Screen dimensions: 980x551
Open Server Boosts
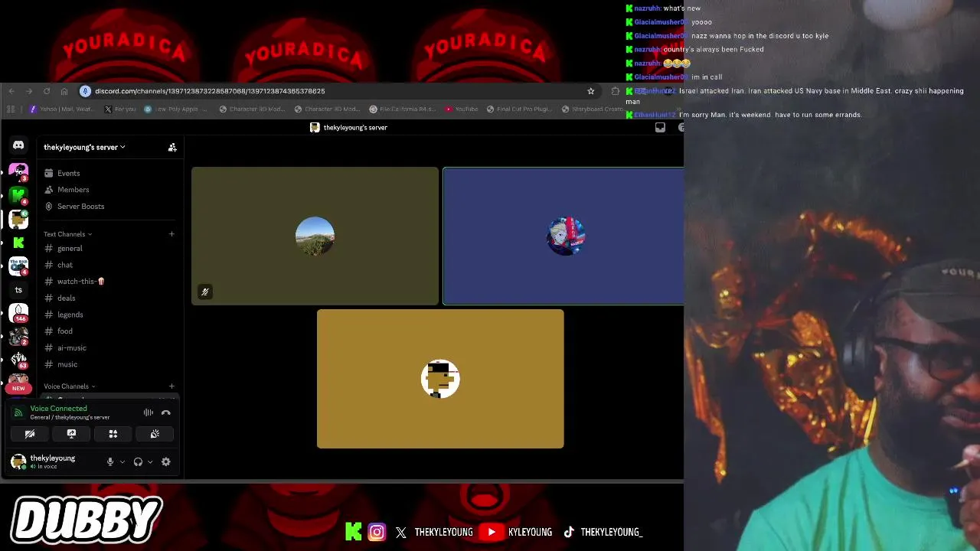109,207
